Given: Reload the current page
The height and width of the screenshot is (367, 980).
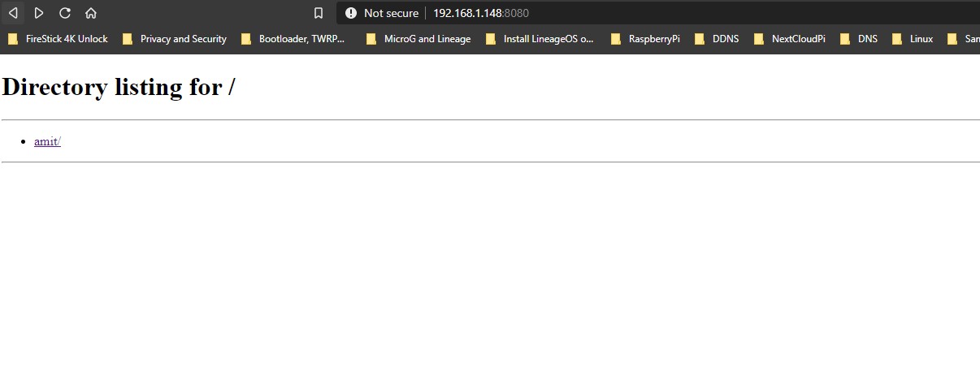Looking at the screenshot, I should pyautogui.click(x=65, y=13).
